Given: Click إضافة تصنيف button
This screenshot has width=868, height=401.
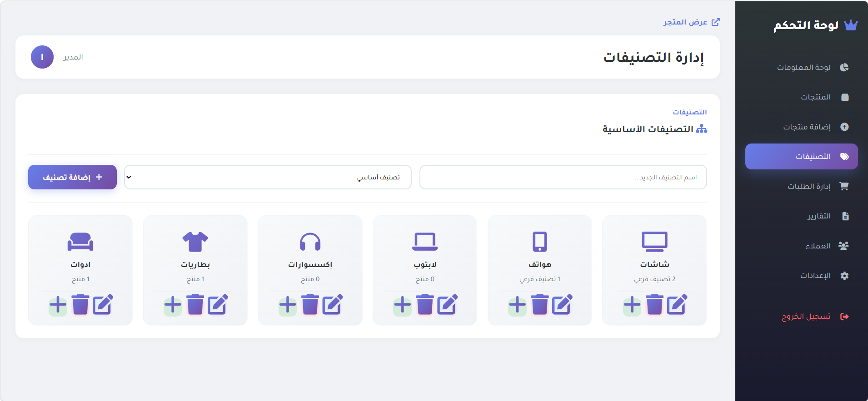Looking at the screenshot, I should [72, 177].
